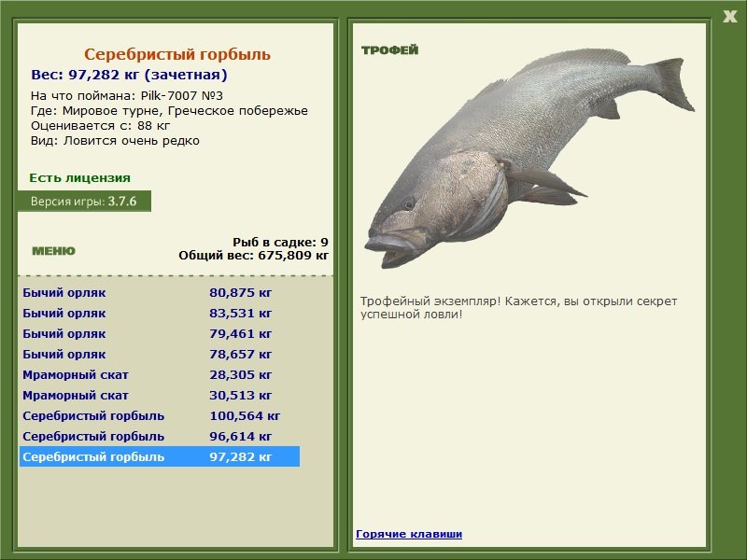Click Рыб в садке: 9 counter
Image resolution: width=747 pixels, height=560 pixels.
[x=281, y=242]
